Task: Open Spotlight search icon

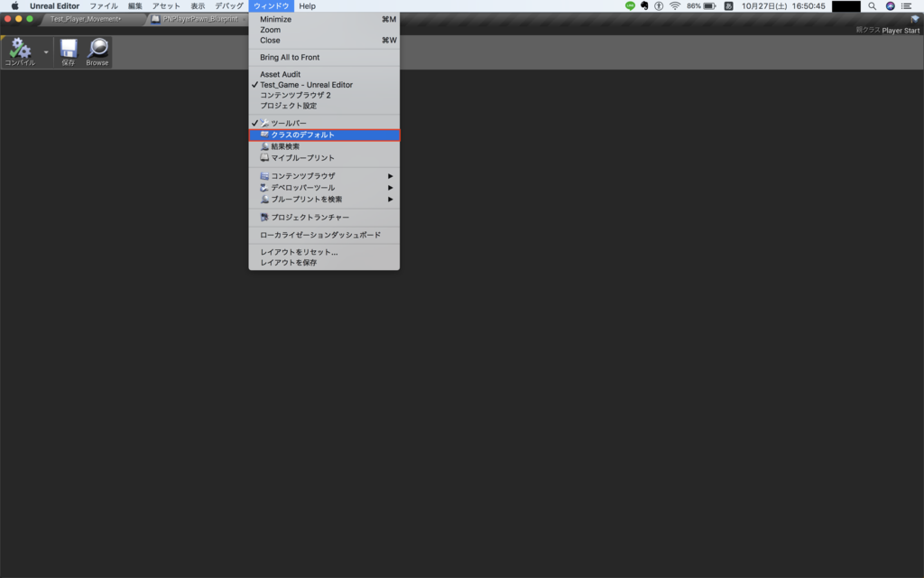Action: tap(873, 6)
